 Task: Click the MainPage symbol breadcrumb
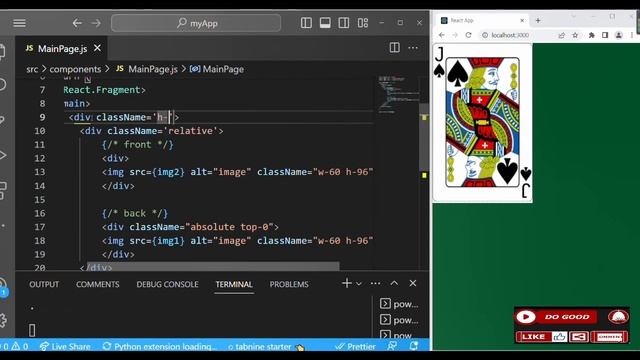(217, 69)
